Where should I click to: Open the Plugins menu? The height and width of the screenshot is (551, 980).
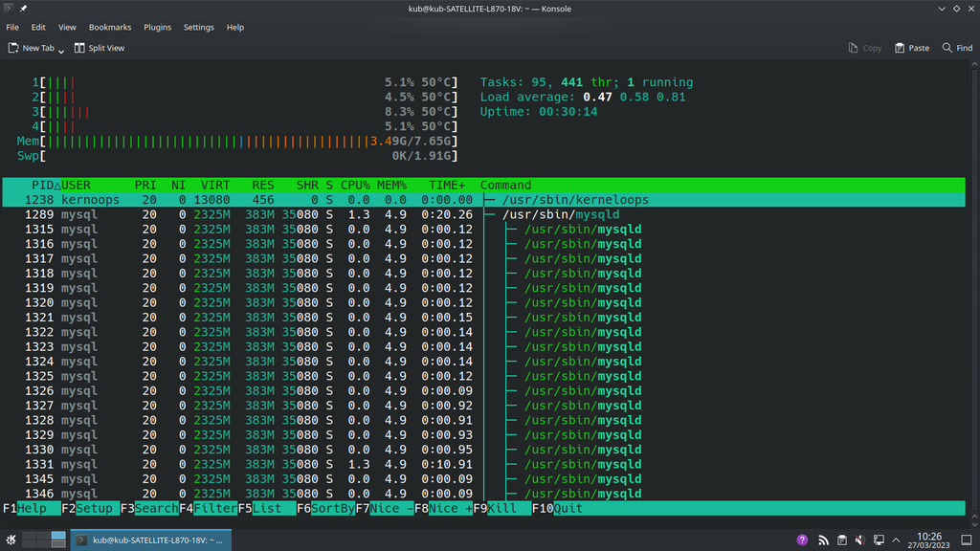tap(157, 28)
